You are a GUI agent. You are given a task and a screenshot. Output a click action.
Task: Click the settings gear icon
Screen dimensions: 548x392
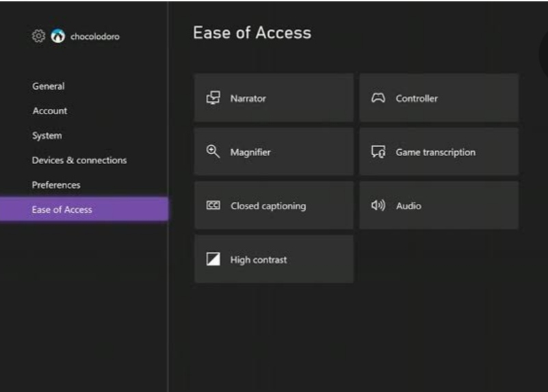(38, 36)
